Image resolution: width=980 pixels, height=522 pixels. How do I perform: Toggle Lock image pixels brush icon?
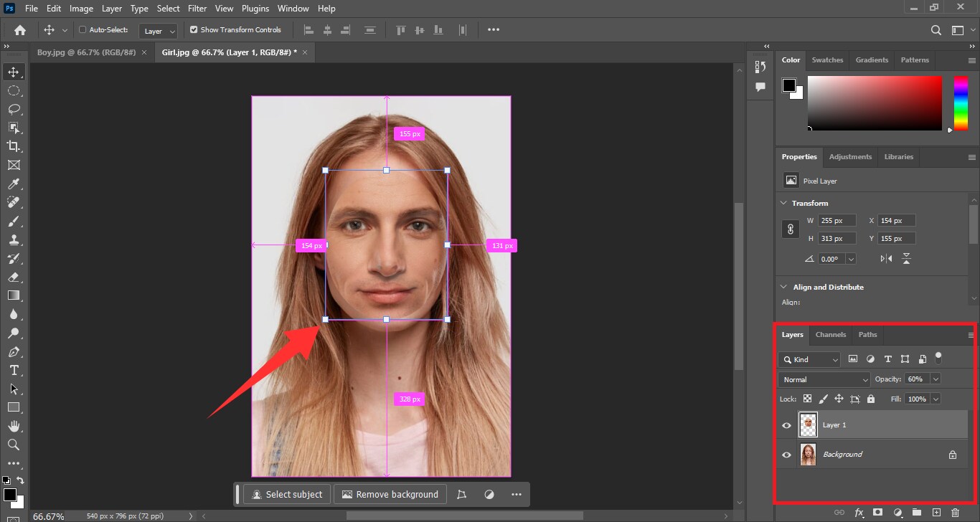click(x=823, y=399)
